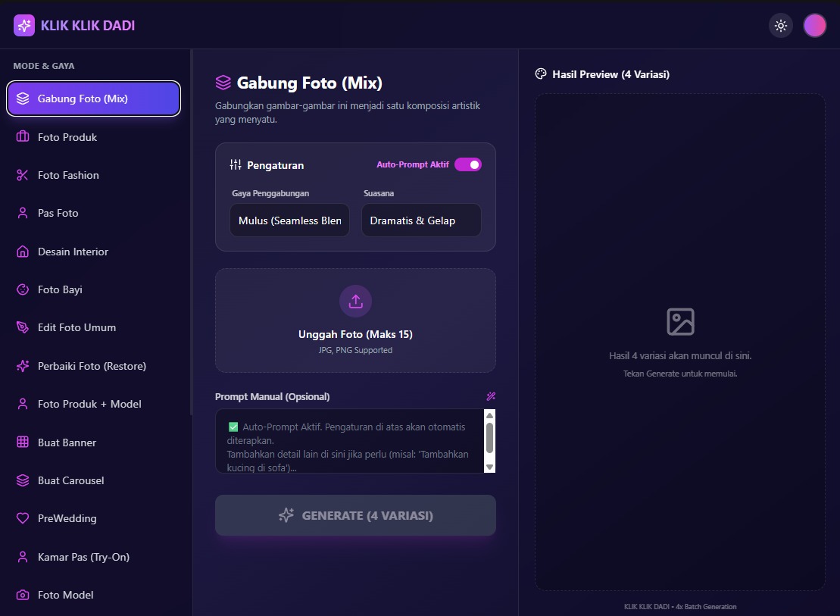This screenshot has height=616, width=840.
Task: Disable the Auto-Prompt Aktif toggle
Action: [x=468, y=164]
